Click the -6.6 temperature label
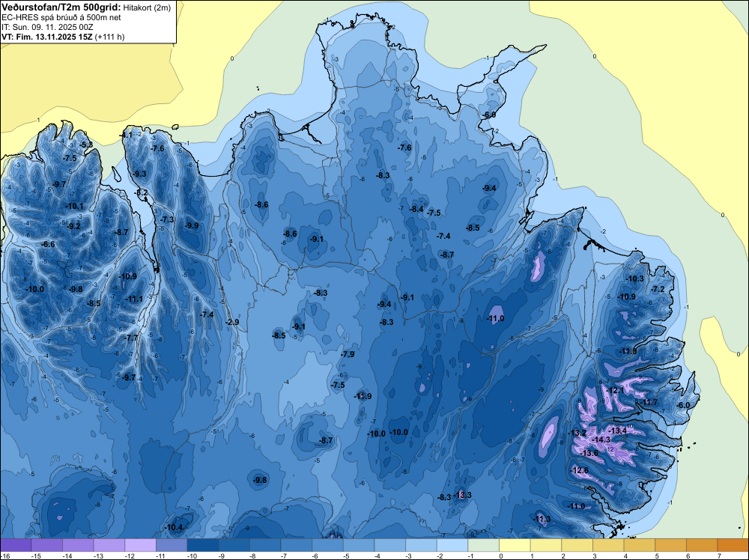Viewport: 749px width, 560px height. point(48,244)
